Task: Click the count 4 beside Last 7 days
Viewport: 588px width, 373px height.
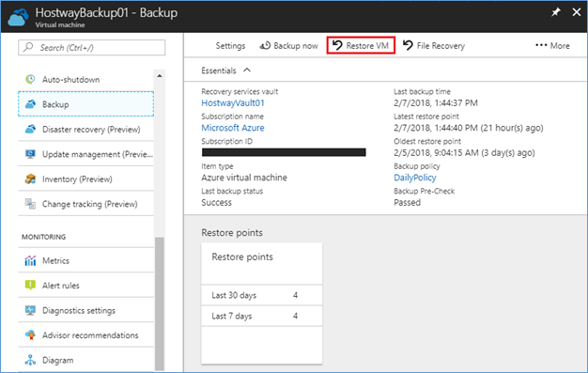Action: tap(296, 316)
